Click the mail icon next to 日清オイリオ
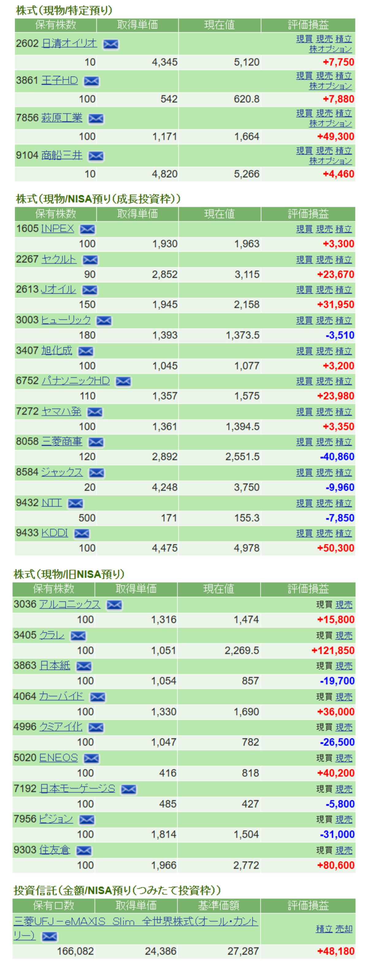This screenshot has height=980, width=368. 110,44
